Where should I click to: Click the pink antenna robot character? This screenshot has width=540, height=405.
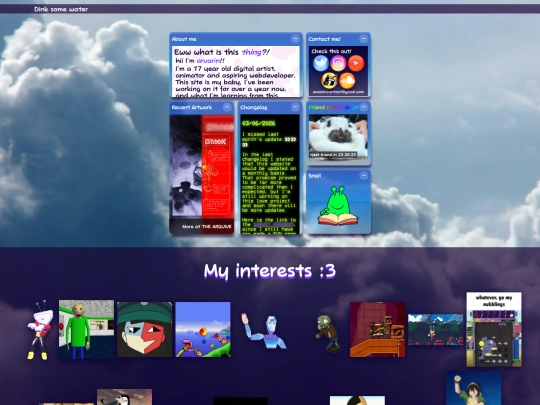40,330
